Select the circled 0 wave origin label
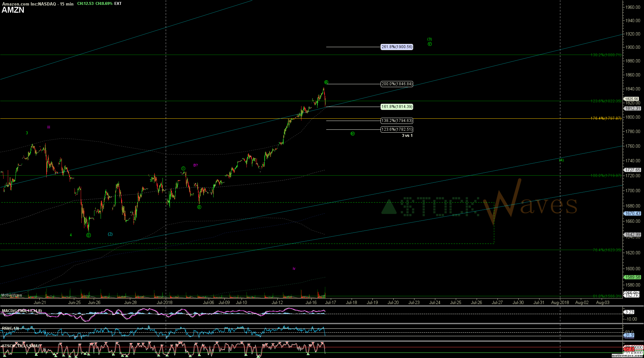The image size is (644, 358). point(89,235)
